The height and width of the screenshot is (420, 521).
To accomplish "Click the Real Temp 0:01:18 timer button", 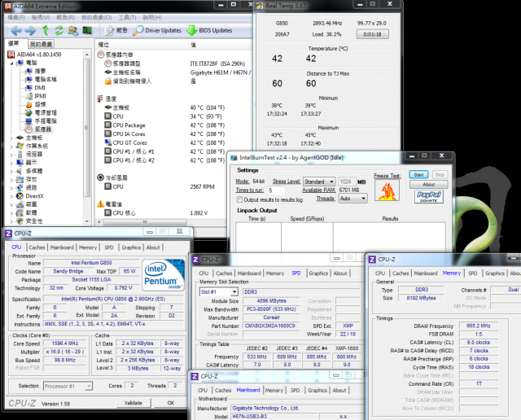I will pyautogui.click(x=372, y=34).
